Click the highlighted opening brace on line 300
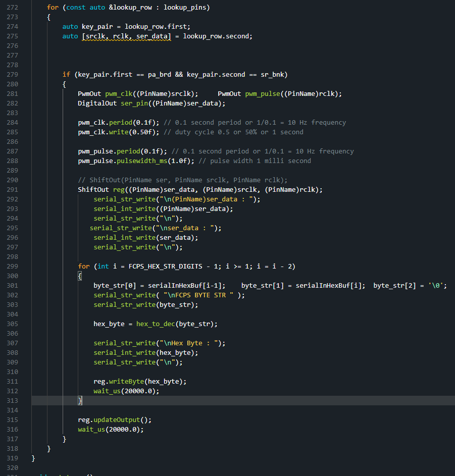Viewport: 455px width, 476px height. [x=80, y=276]
